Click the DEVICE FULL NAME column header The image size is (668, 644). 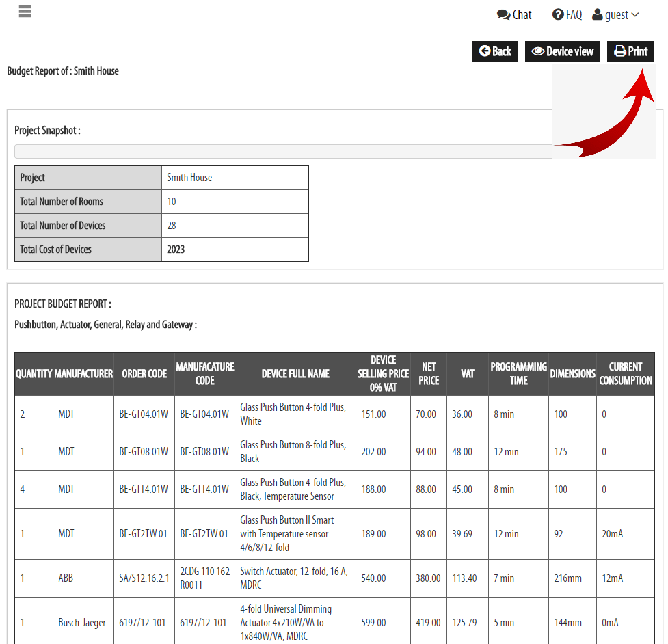tap(295, 374)
